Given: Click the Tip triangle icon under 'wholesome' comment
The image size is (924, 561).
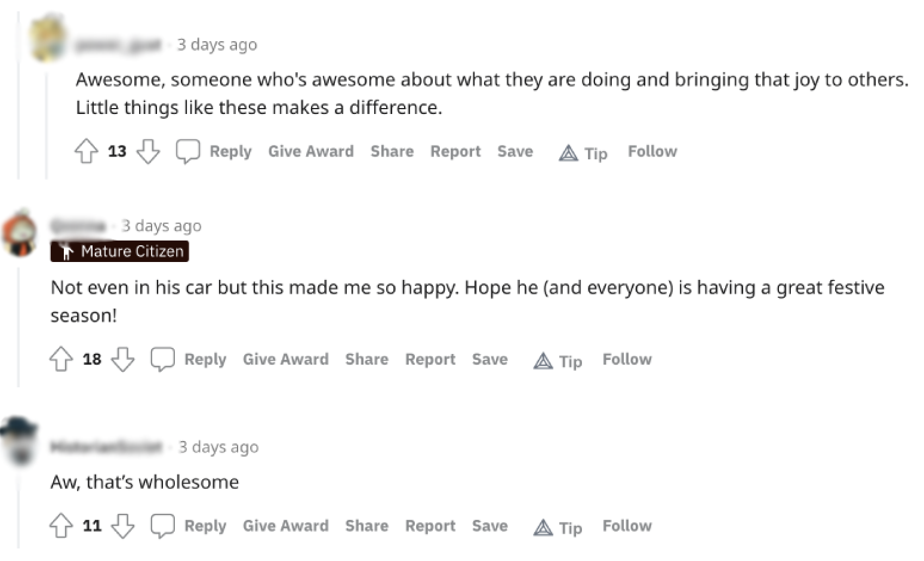Looking at the screenshot, I should [x=543, y=528].
